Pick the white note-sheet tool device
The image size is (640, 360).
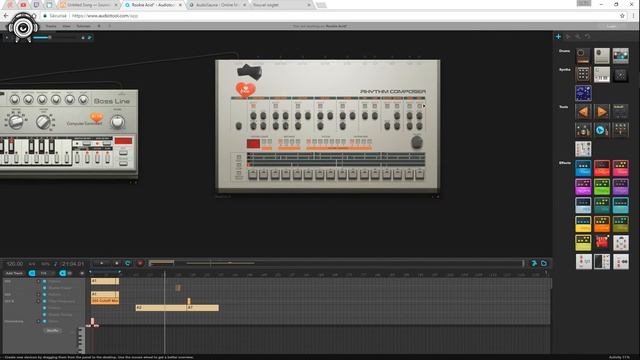(x=583, y=149)
